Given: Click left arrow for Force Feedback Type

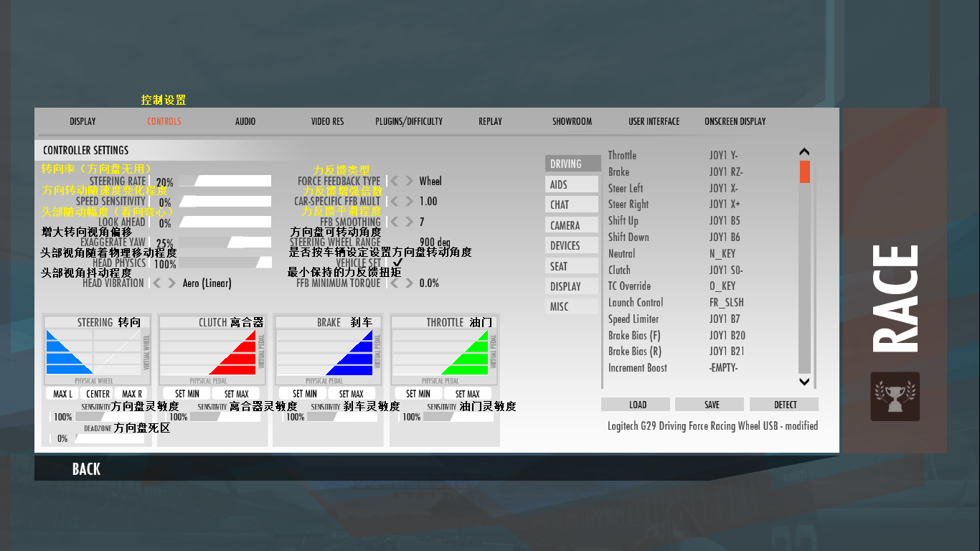Looking at the screenshot, I should tap(395, 181).
